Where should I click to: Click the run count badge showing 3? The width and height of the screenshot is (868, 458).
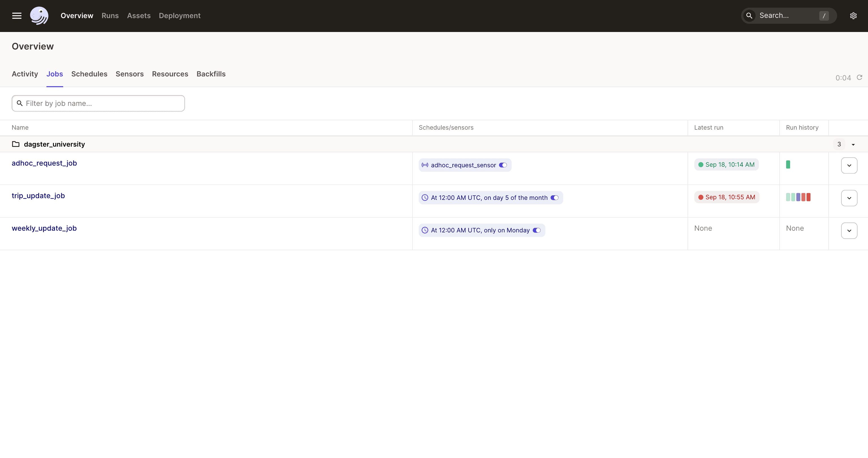[839, 144]
